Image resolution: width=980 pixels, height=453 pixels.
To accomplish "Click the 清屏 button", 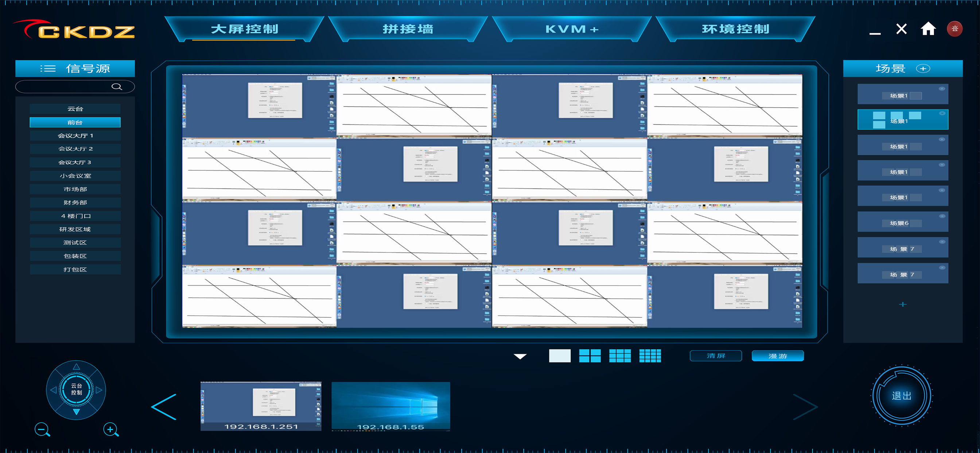I will tap(716, 356).
